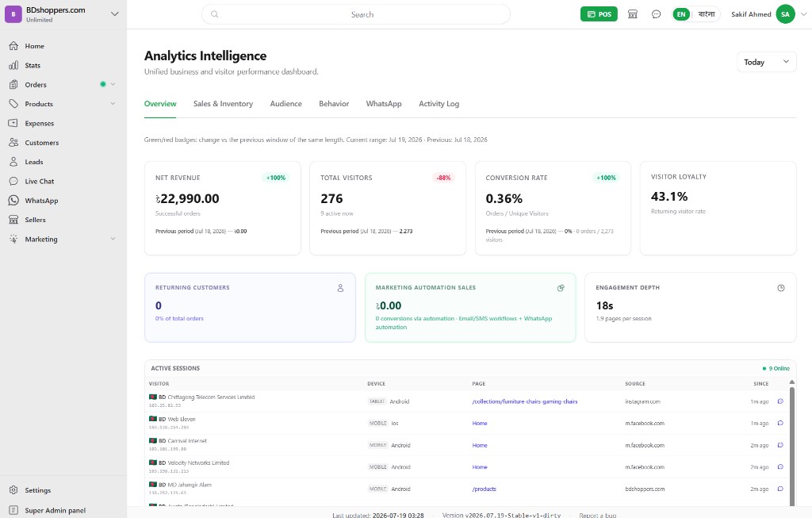
Task: Click the chat icon on Carnival Internet row
Action: pyautogui.click(x=780, y=445)
